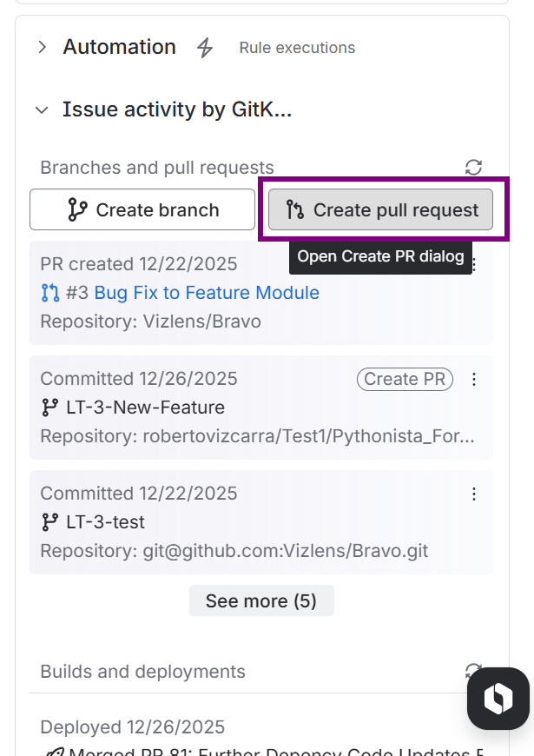534x756 pixels.
Task: Refresh builds and deployments section
Action: (473, 671)
